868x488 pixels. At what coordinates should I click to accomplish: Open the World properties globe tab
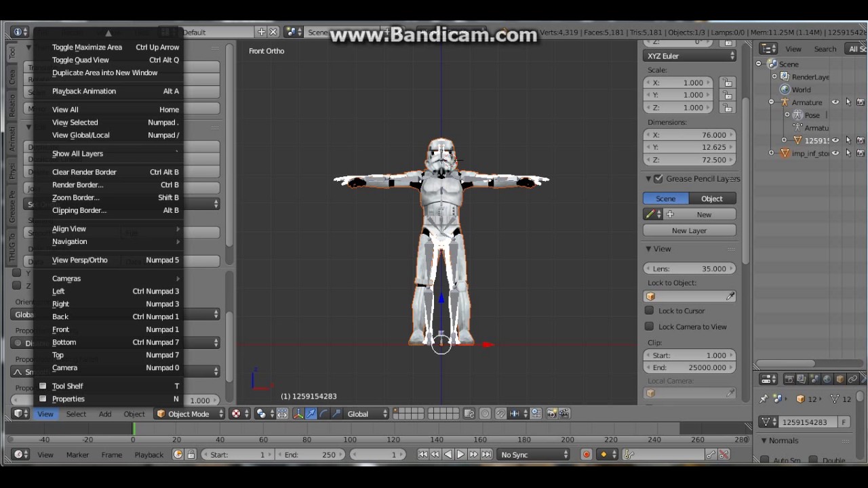click(x=827, y=380)
